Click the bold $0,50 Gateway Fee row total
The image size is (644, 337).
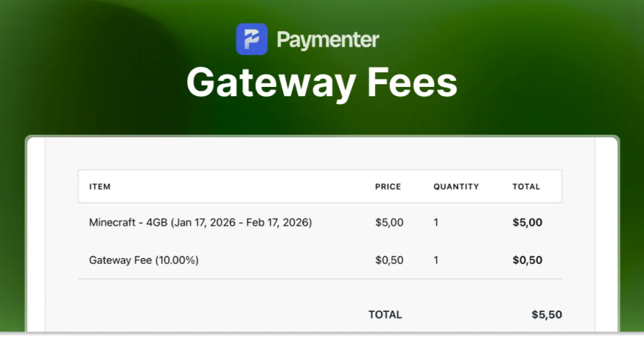[527, 260]
